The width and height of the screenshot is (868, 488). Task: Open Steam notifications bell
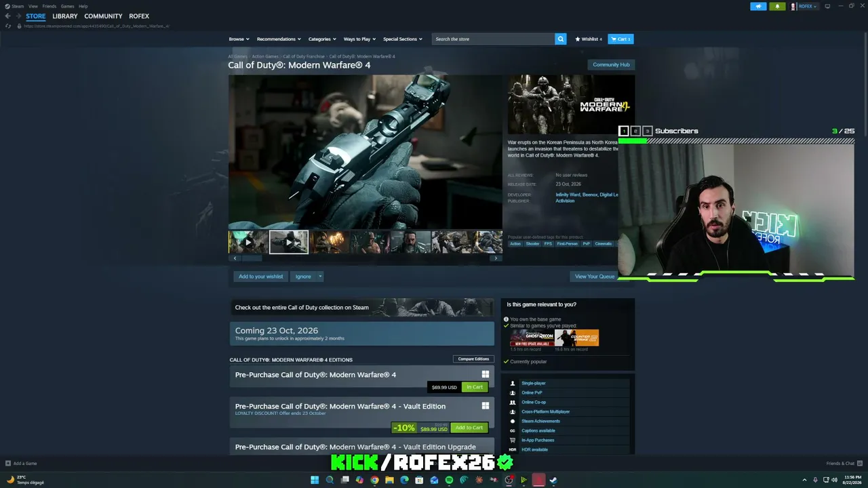coord(777,6)
